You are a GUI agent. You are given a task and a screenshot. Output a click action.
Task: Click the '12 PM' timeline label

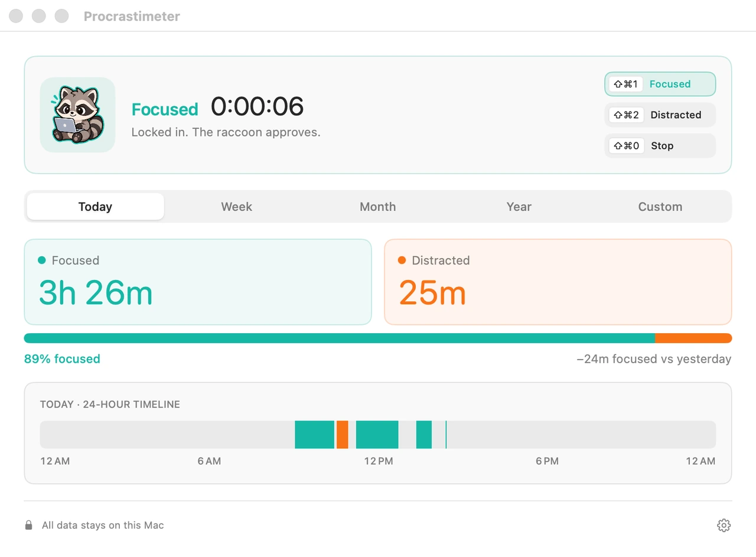(x=379, y=461)
